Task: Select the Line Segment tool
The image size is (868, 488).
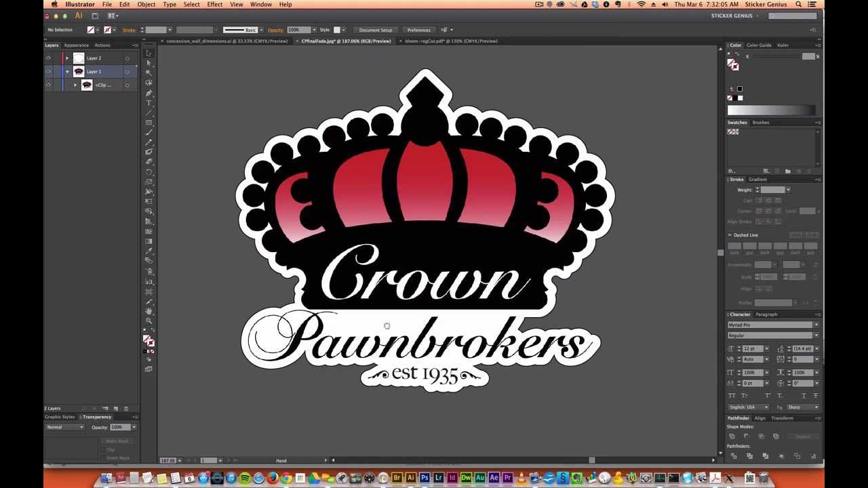Action: (x=149, y=113)
